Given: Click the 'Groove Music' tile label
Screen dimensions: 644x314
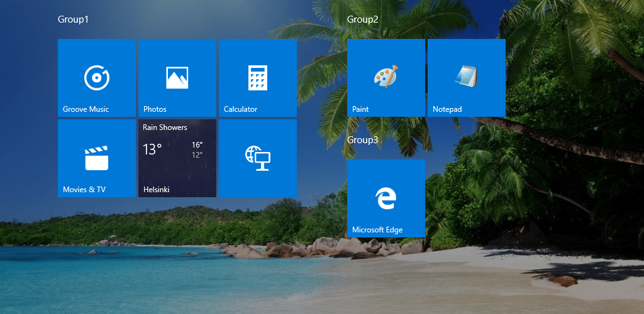Looking at the screenshot, I should (86, 109).
